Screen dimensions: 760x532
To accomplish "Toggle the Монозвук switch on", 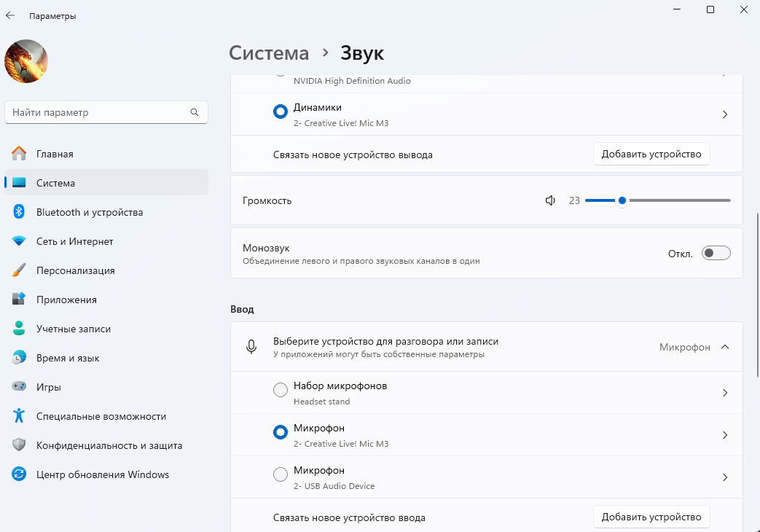I will [x=716, y=253].
